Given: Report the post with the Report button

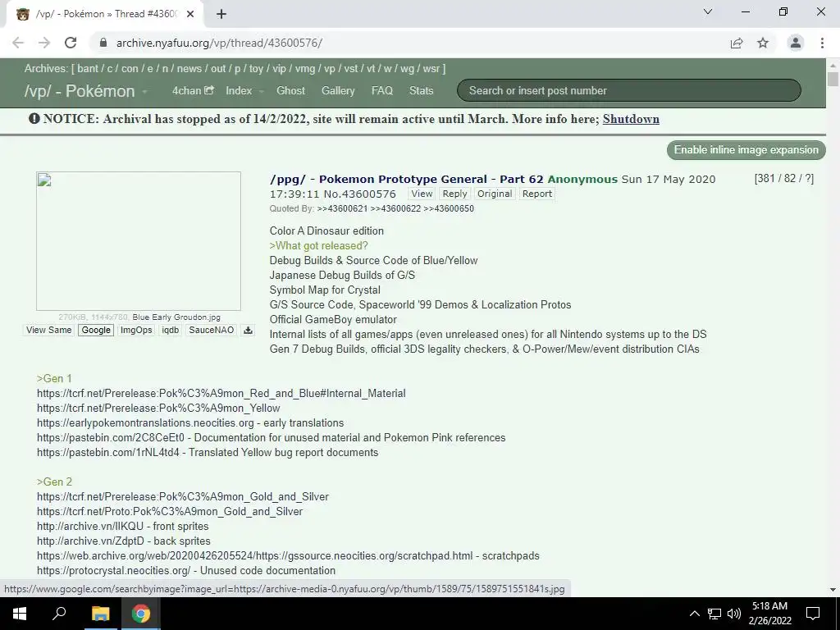Looking at the screenshot, I should pos(536,194).
